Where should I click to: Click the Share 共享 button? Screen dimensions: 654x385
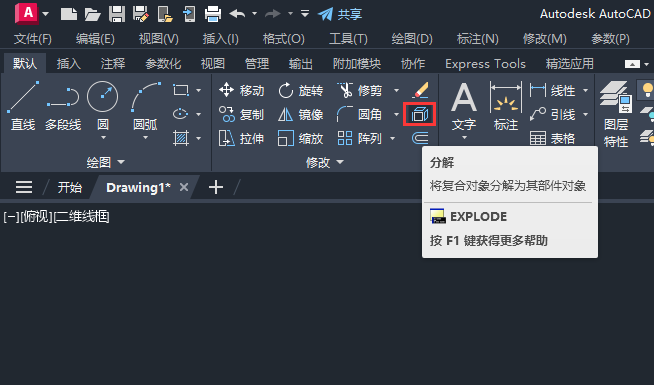[x=340, y=15]
